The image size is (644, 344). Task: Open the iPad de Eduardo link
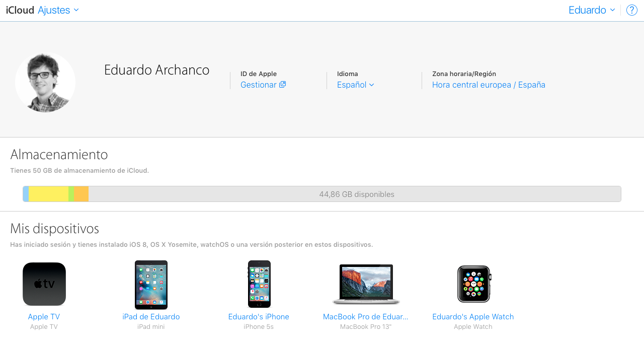(x=151, y=317)
